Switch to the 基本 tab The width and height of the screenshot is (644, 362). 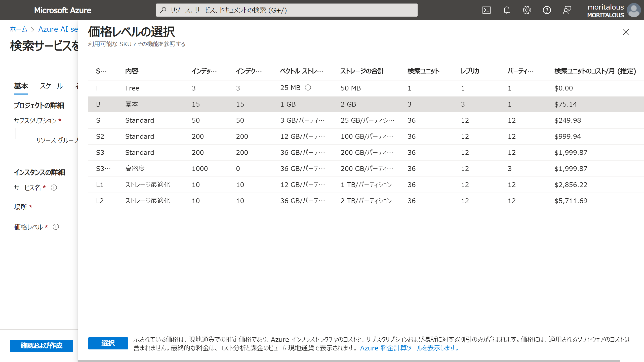(21, 86)
